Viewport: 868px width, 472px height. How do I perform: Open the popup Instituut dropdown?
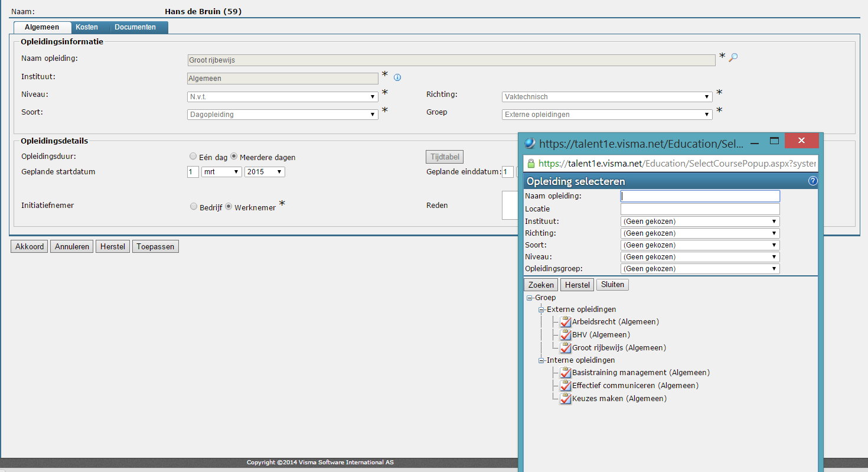coord(700,222)
